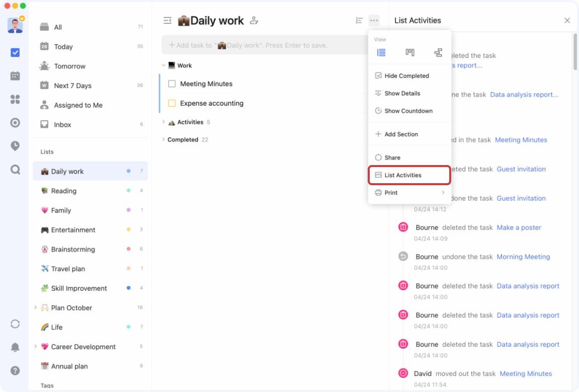Expand the Completed section showing 22 tasks
579x392 pixels.
[x=163, y=139]
